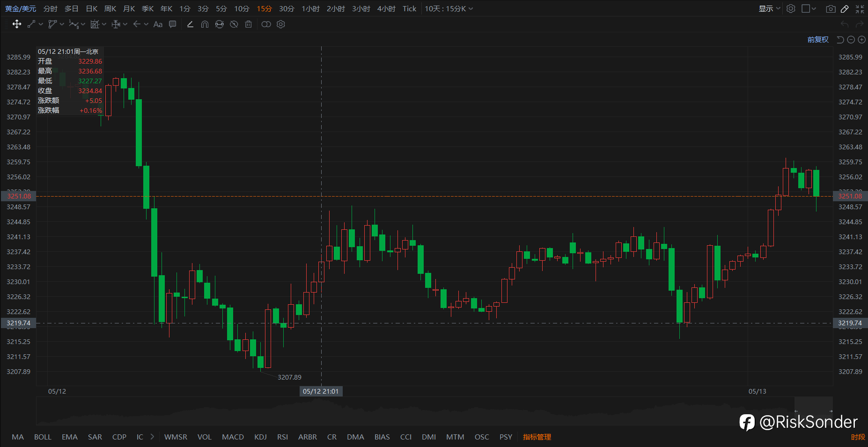Expand the layout square dropdown arrow
Screen dimensions: 868x447
[814, 9]
